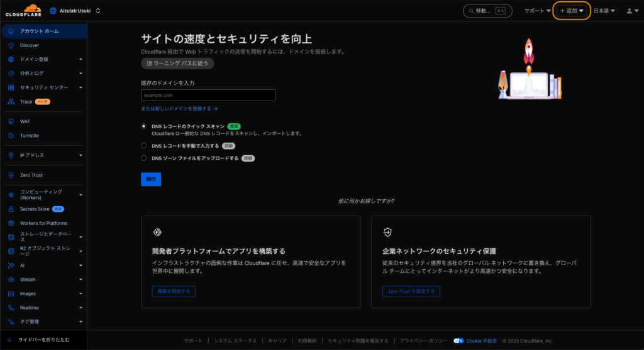Click the developer platform card icon

(157, 232)
